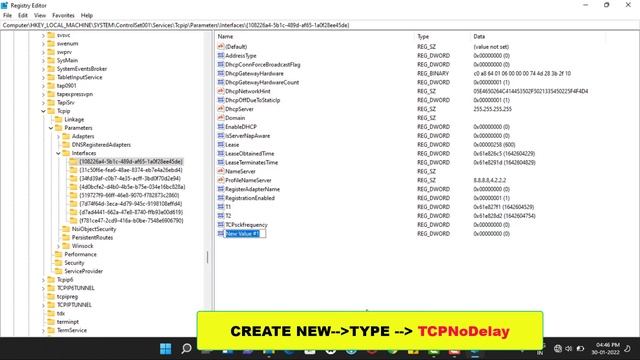Screen dimensions: 640x360
Task: Select the IsServerNapAware value
Action: (247, 136)
